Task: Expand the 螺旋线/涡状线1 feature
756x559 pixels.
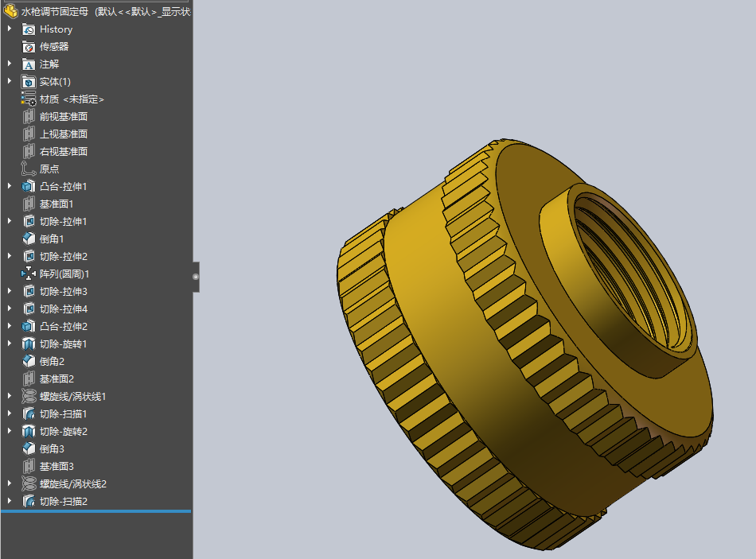Action: click(x=10, y=396)
